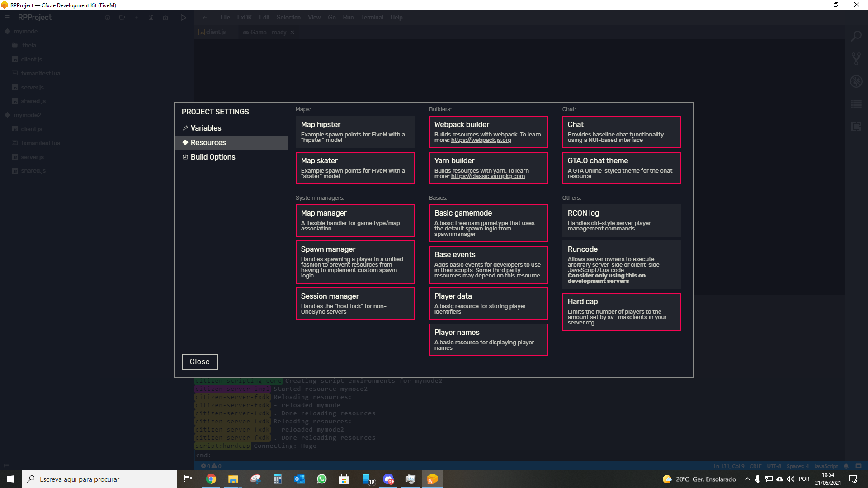Image resolution: width=868 pixels, height=488 pixels.
Task: Select the Resources settings section
Action: pos(231,142)
